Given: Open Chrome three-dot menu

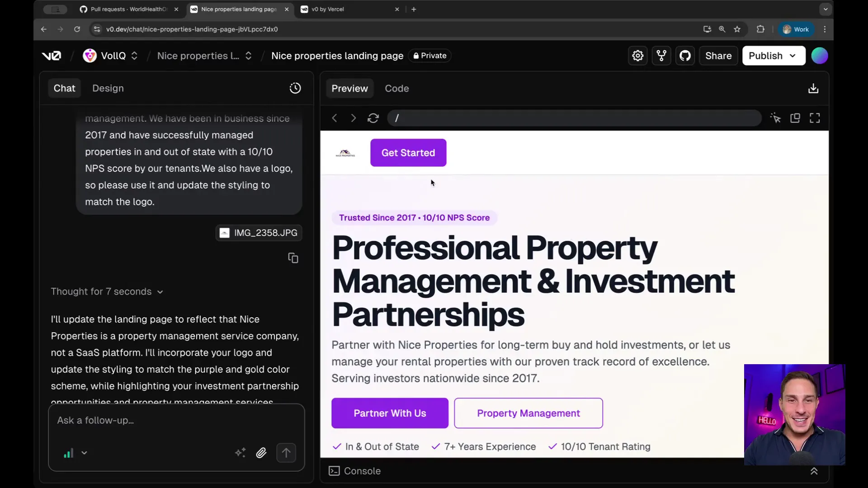Looking at the screenshot, I should point(825,29).
